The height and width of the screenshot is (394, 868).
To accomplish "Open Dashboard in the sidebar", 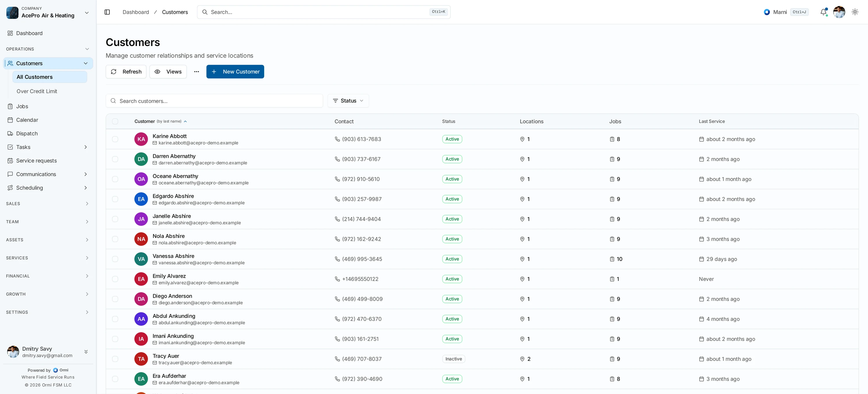I will [48, 33].
